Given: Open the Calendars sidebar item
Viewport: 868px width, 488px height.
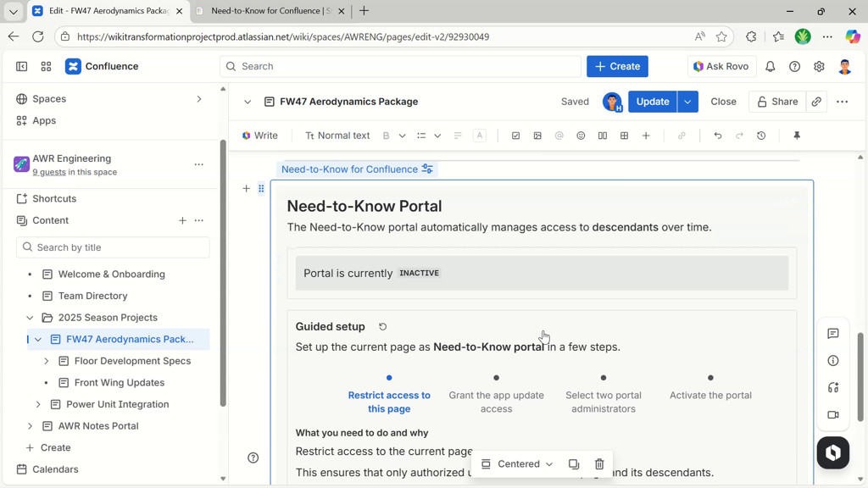Looking at the screenshot, I should [x=55, y=469].
